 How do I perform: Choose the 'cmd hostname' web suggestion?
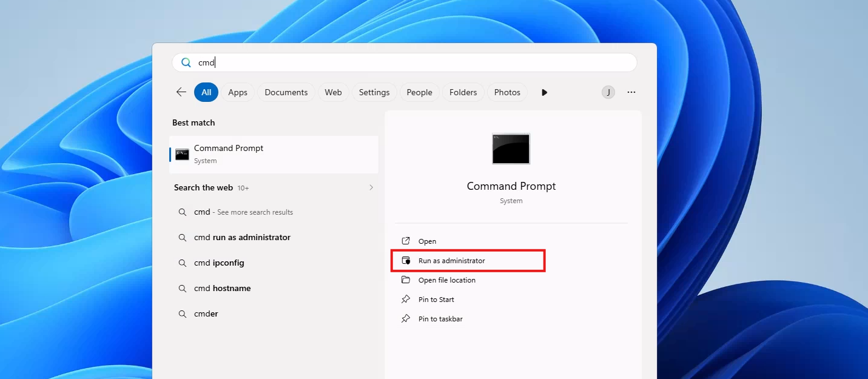274,289
